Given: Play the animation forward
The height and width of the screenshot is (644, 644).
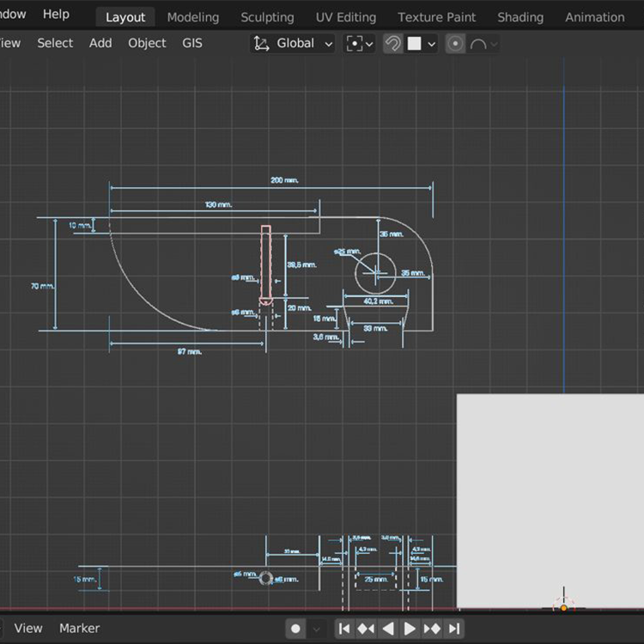Looking at the screenshot, I should click(410, 629).
